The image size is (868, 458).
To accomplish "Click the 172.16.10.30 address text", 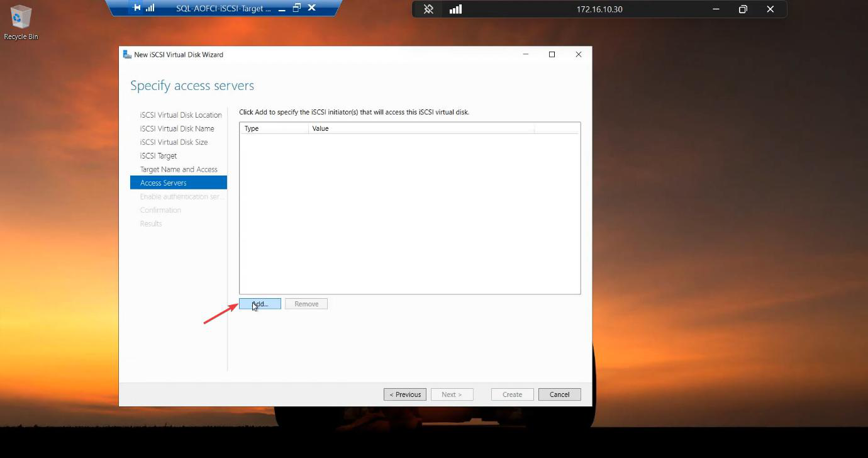I will tap(599, 9).
